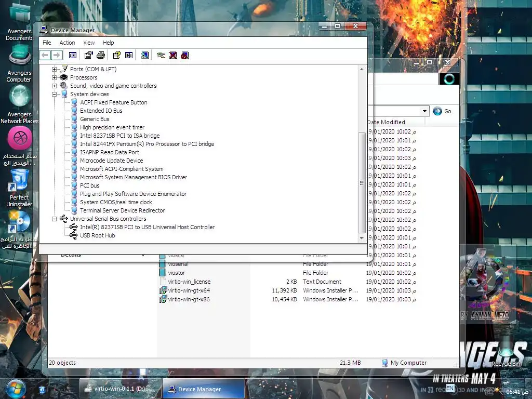Select Intel(R) 82371SB PCI to USB Host Controller
The image size is (532, 399).
pyautogui.click(x=147, y=227)
